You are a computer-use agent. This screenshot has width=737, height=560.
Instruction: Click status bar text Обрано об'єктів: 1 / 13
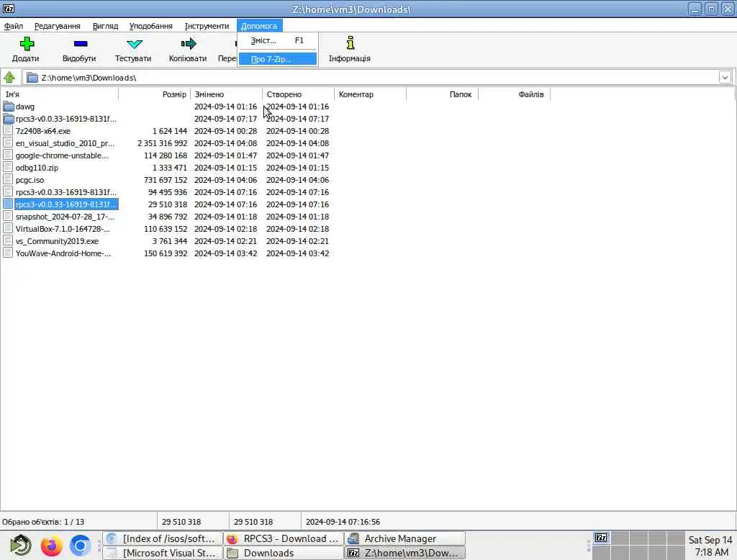coord(43,522)
